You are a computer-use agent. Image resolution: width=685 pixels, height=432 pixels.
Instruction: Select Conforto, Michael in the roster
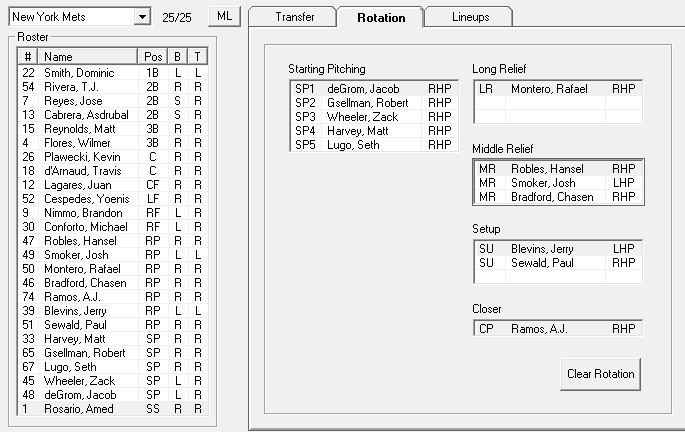[113, 227]
